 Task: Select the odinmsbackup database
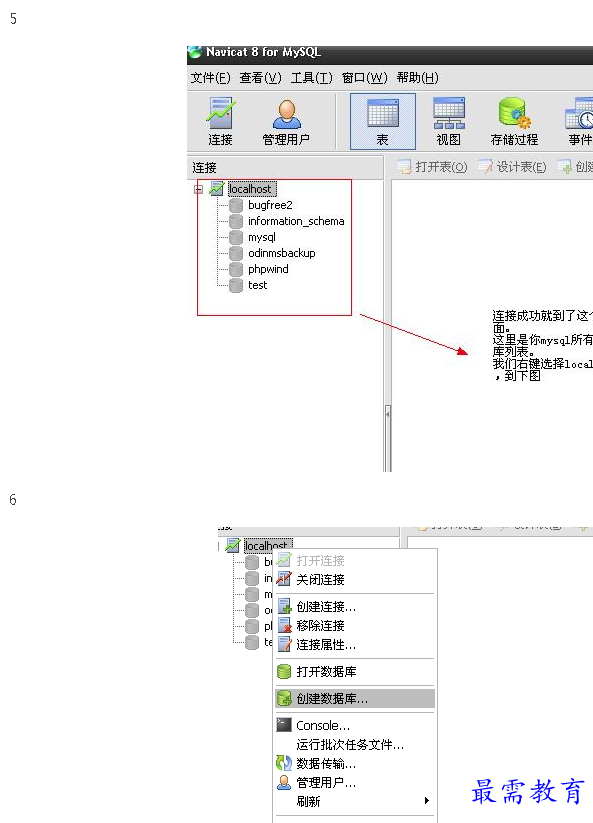(282, 253)
